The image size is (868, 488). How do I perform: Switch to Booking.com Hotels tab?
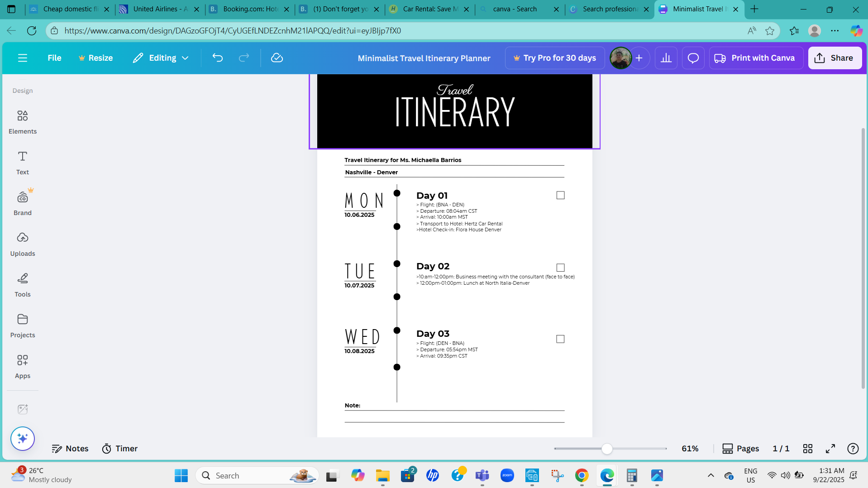click(250, 9)
